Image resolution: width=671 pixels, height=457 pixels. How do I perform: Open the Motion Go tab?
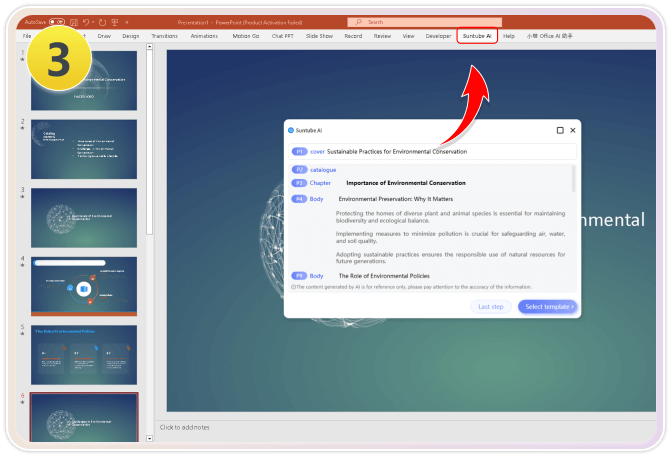(x=246, y=36)
